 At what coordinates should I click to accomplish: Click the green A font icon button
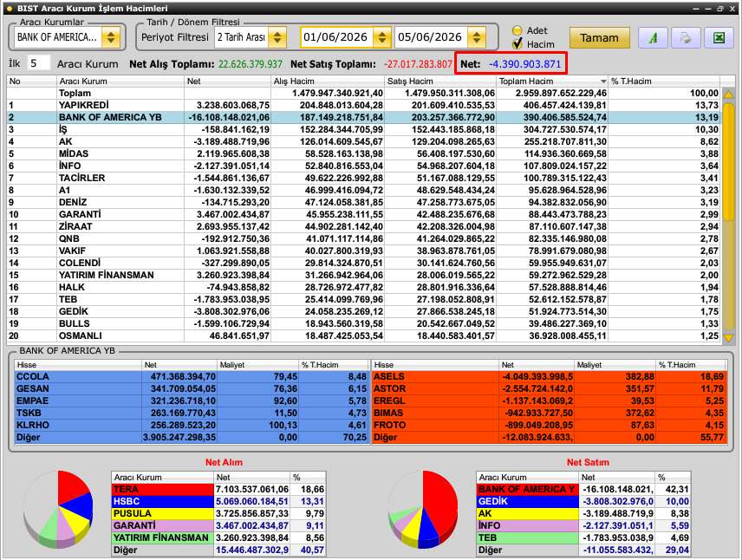click(x=653, y=38)
